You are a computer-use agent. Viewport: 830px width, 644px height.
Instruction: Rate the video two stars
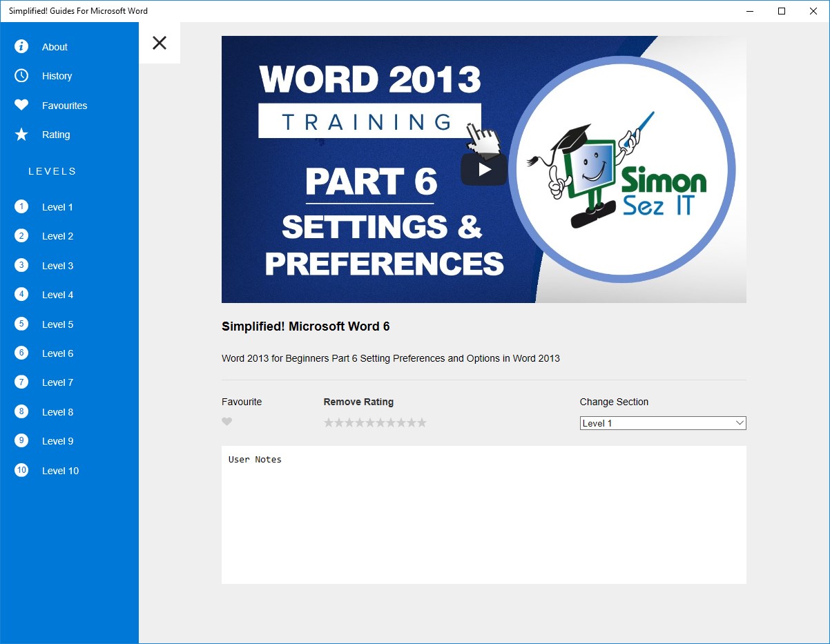pyautogui.click(x=339, y=422)
